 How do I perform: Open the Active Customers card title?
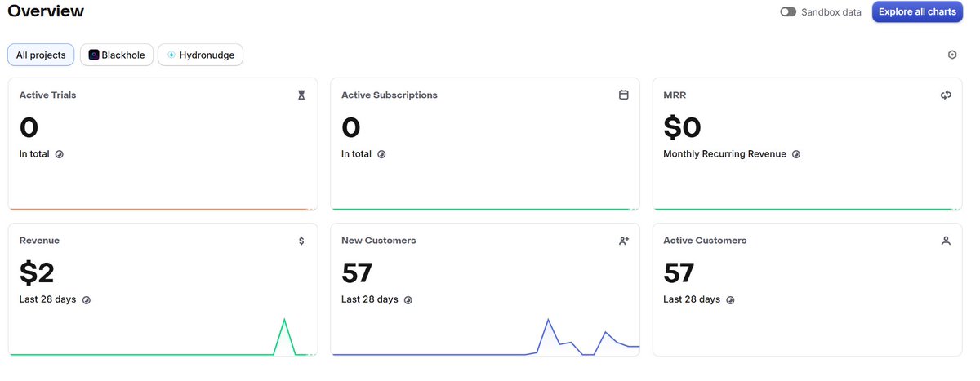pyautogui.click(x=705, y=241)
